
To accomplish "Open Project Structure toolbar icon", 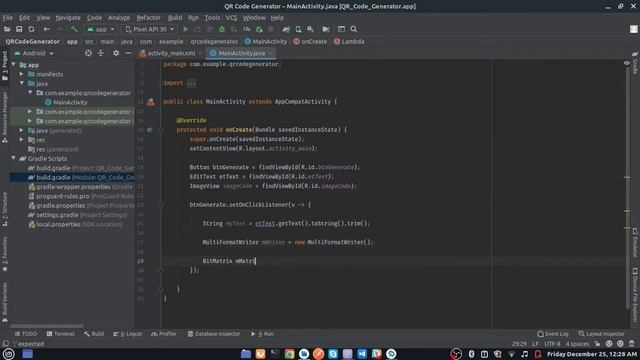I will (x=326, y=29).
